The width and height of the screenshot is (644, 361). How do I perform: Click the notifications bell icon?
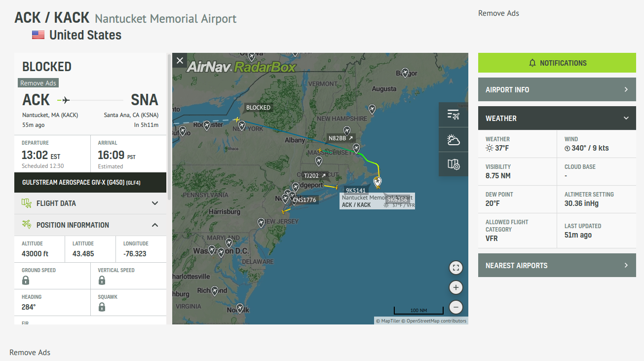(x=532, y=63)
